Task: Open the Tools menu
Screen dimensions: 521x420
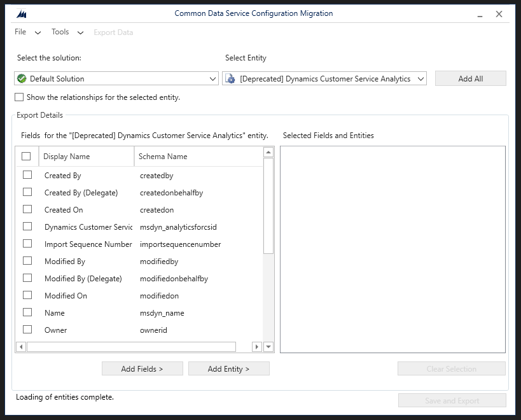Action: point(67,32)
